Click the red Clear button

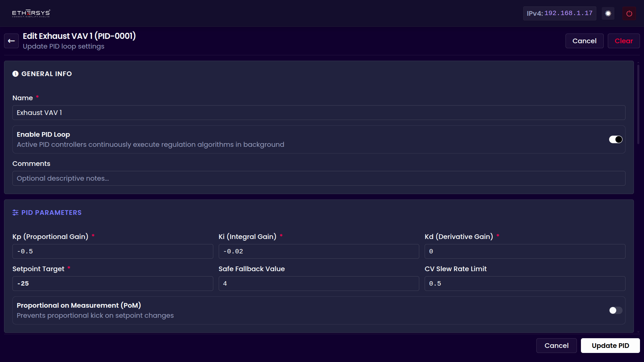pos(624,41)
